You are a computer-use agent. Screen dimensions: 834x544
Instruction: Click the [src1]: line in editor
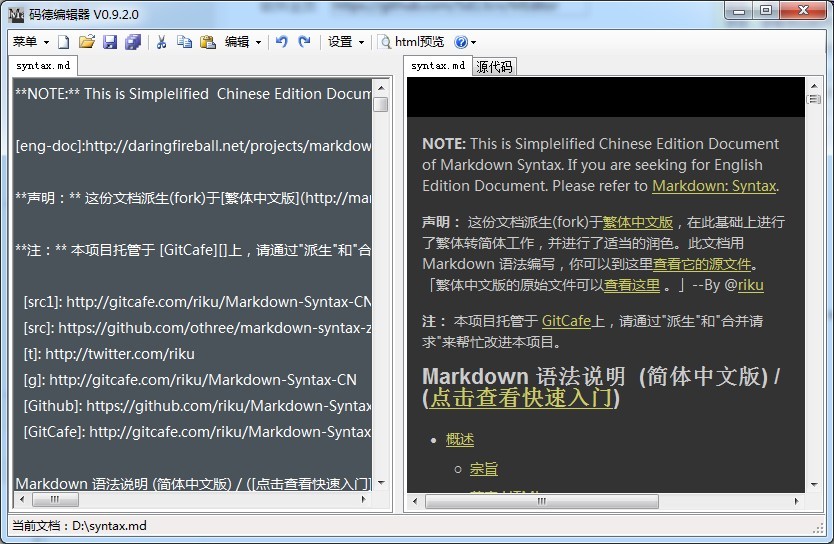[197, 302]
